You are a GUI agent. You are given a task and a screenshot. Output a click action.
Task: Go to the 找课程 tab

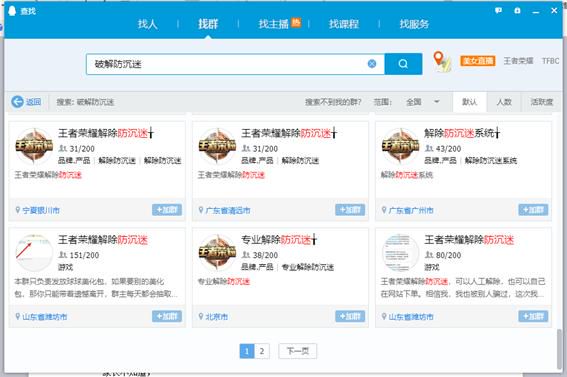pos(344,24)
